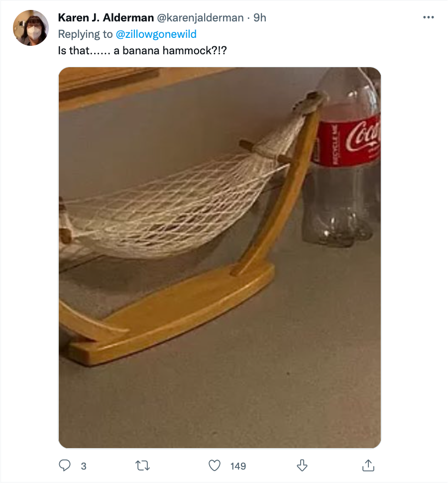Click the downward arrow download icon
Viewport: 448px width, 483px height.
coord(302,466)
